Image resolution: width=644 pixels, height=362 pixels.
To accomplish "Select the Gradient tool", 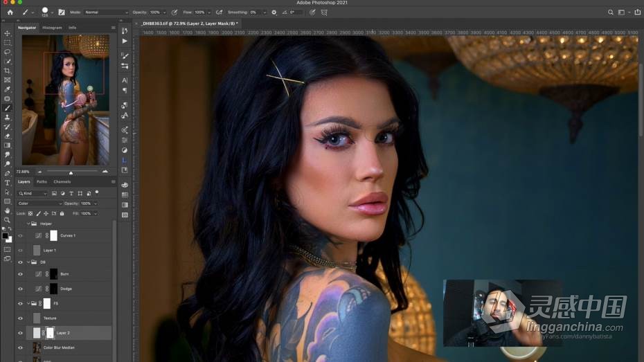I will [x=8, y=145].
